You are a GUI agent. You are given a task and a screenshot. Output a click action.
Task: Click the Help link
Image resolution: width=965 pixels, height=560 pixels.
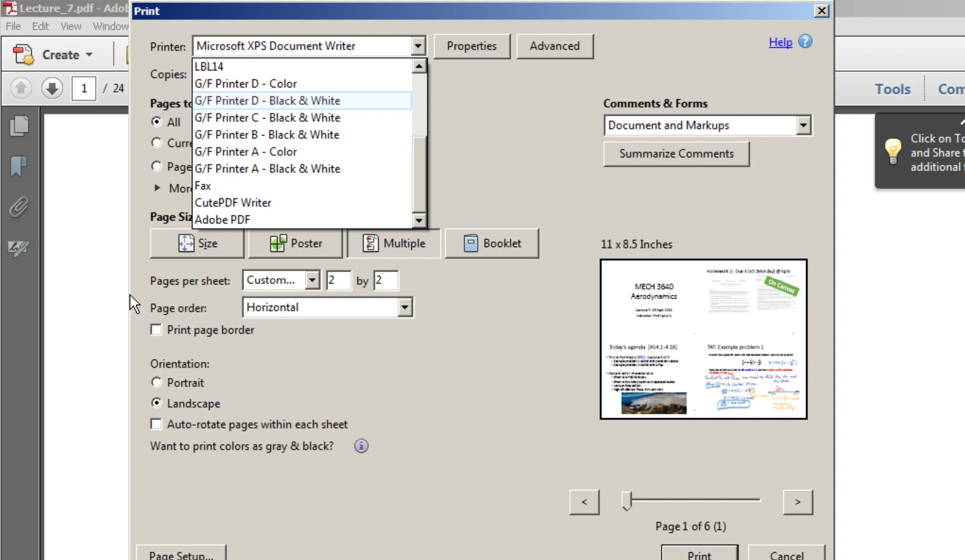tap(781, 42)
